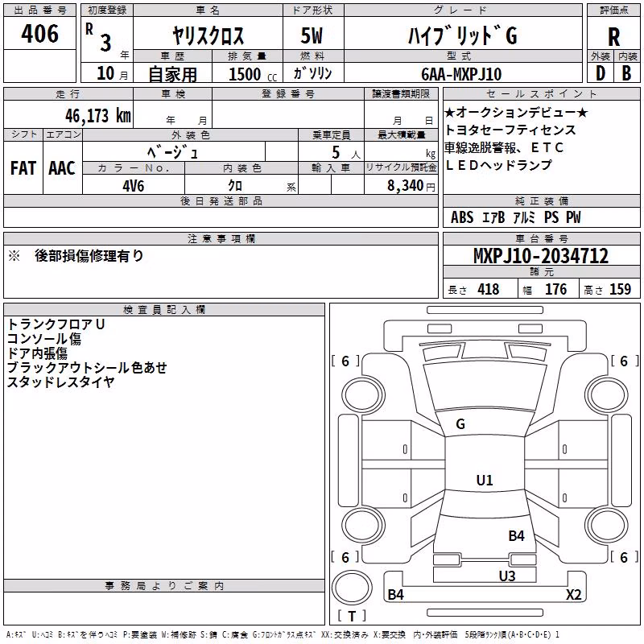
Task: Select the mileage 46,173 km
Action: (x=97, y=116)
